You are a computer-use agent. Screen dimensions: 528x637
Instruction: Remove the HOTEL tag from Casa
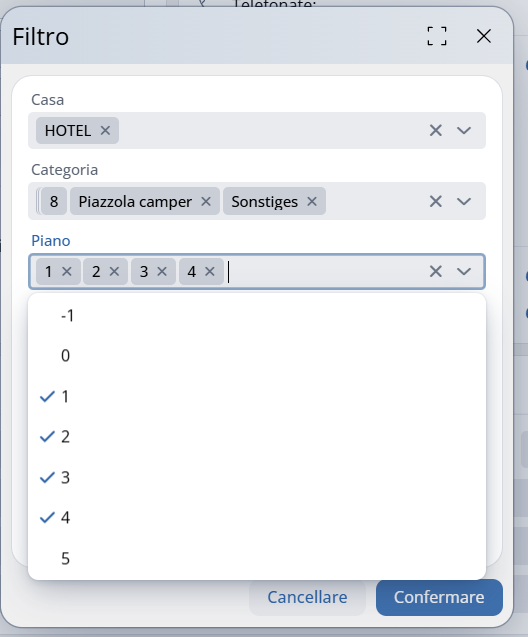click(105, 130)
